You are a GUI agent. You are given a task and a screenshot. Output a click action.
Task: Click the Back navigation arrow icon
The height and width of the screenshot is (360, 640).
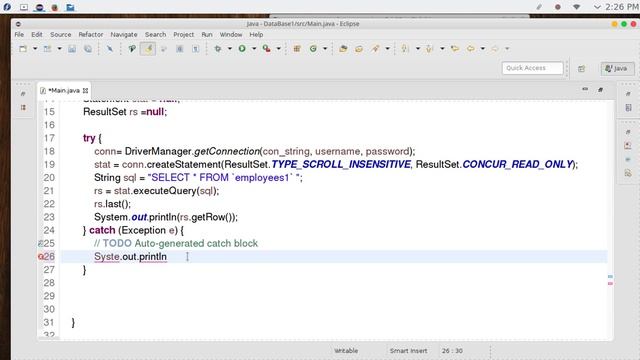coord(471,49)
